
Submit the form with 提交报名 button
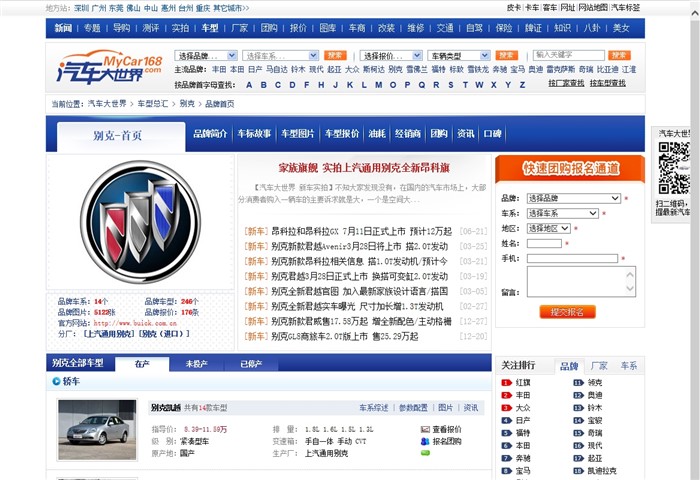(x=567, y=312)
